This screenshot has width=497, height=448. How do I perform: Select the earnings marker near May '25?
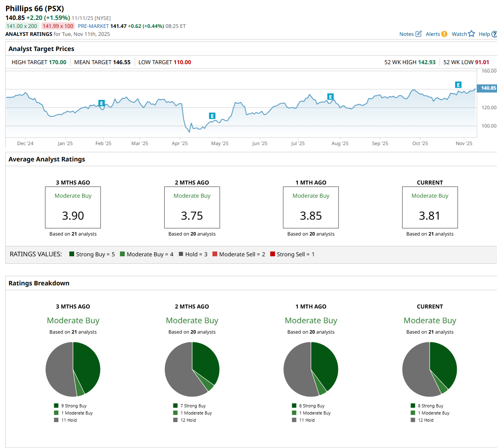(x=212, y=116)
